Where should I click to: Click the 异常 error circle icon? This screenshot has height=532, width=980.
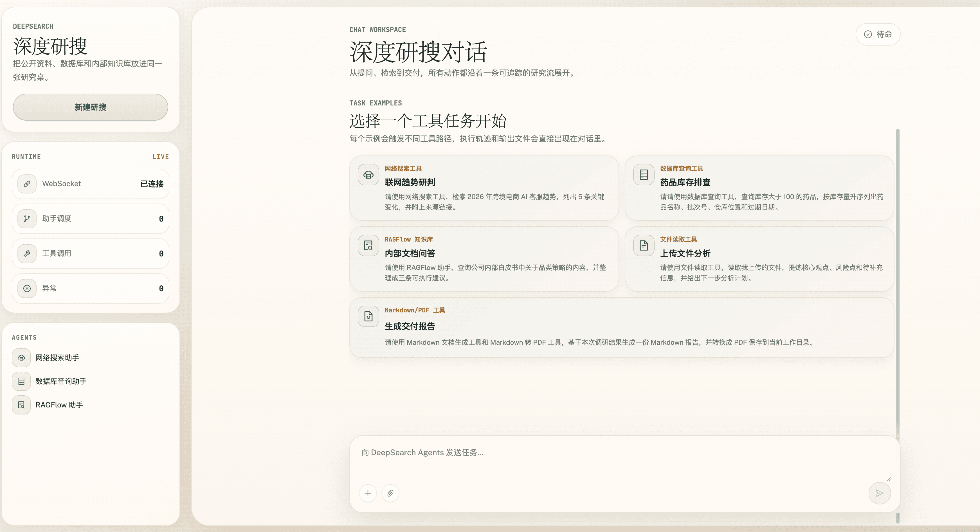pyautogui.click(x=27, y=288)
